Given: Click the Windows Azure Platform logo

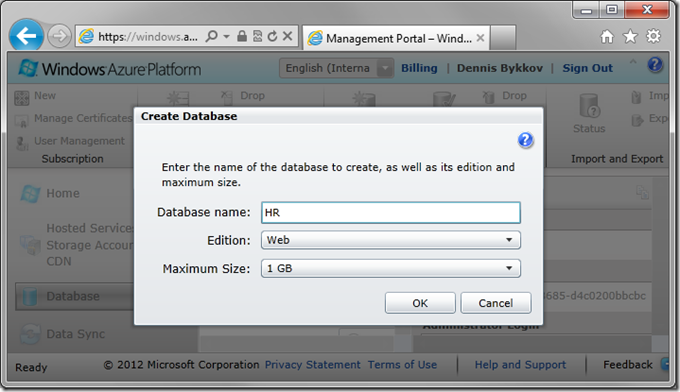Looking at the screenshot, I should pyautogui.click(x=110, y=69).
